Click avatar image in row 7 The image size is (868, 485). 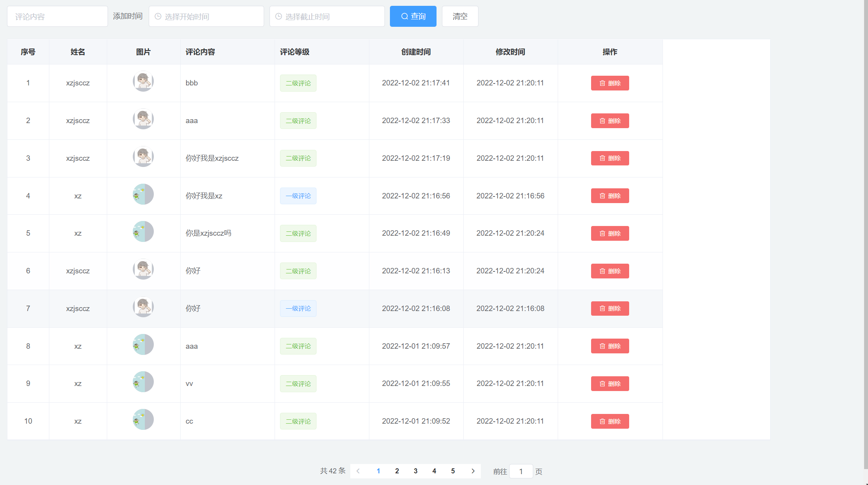point(143,307)
